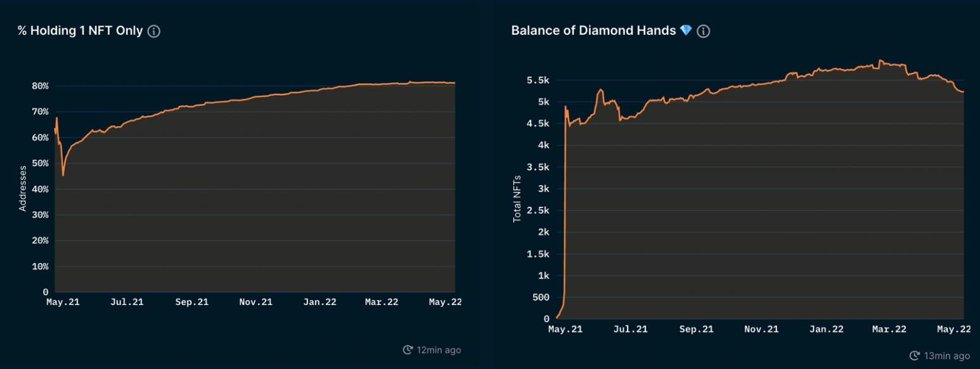
Task: Click the Total NFTs axis title
Action: 517,199
